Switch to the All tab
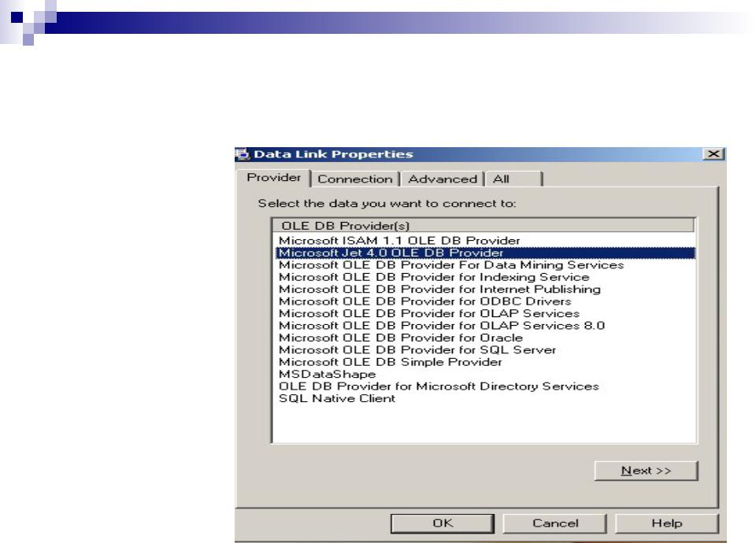 click(x=513, y=179)
